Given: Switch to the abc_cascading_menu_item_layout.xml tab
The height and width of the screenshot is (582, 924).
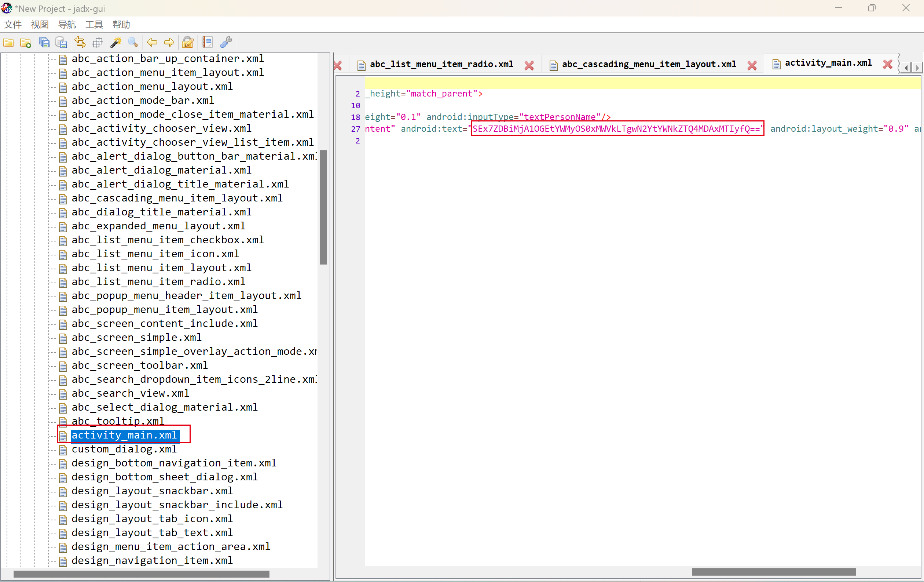Looking at the screenshot, I should pos(649,64).
